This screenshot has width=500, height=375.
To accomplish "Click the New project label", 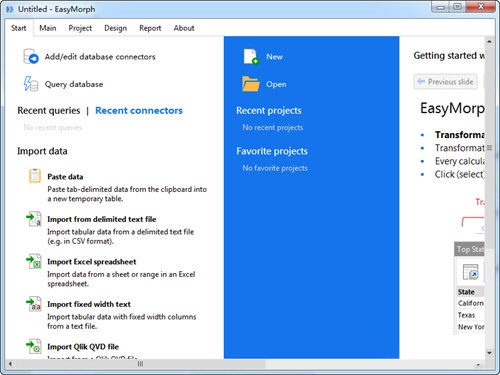I will tap(274, 57).
